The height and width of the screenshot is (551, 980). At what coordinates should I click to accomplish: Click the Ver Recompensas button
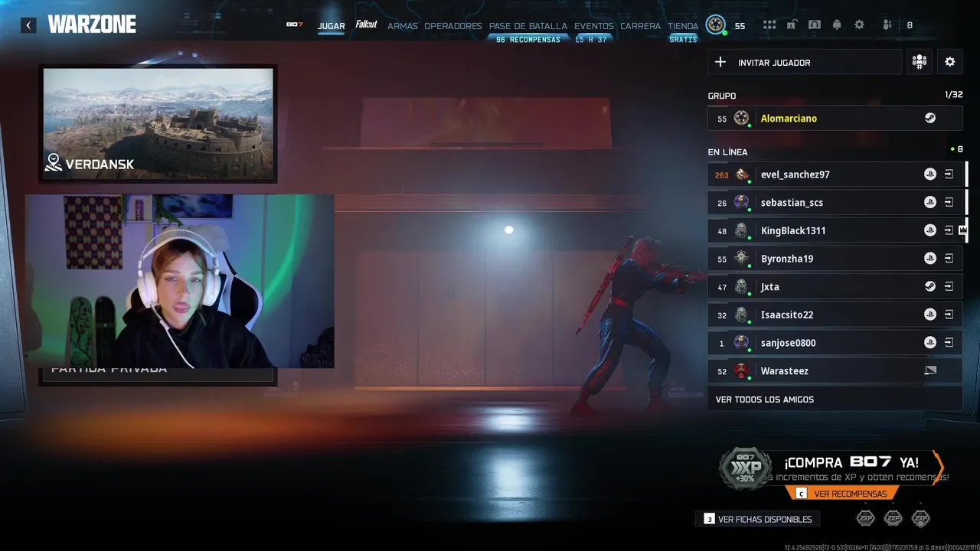click(842, 494)
